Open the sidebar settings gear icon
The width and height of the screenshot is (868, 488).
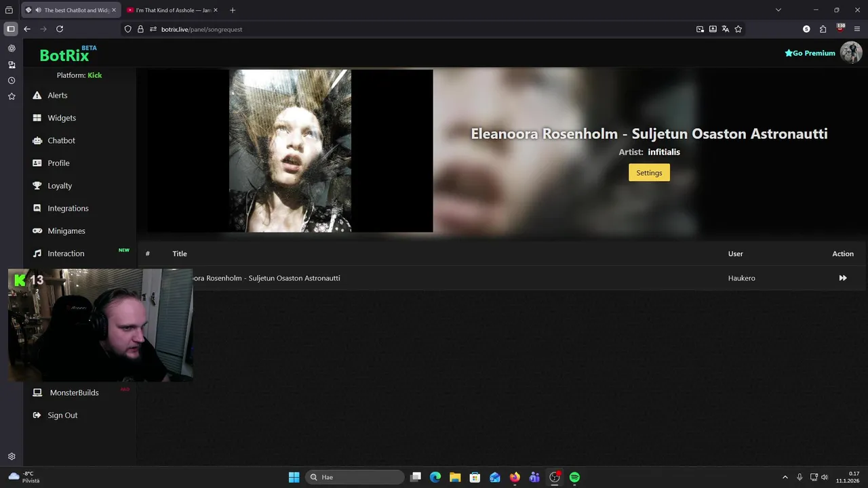coord(12,457)
